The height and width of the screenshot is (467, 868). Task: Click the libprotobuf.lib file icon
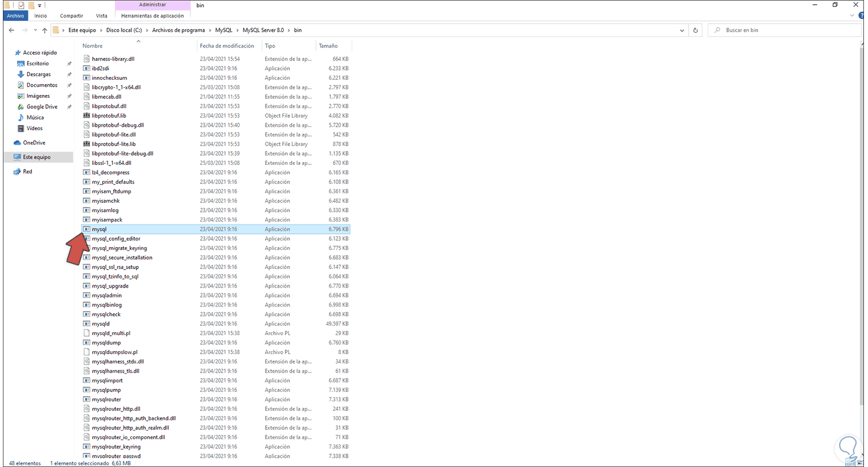(87, 116)
